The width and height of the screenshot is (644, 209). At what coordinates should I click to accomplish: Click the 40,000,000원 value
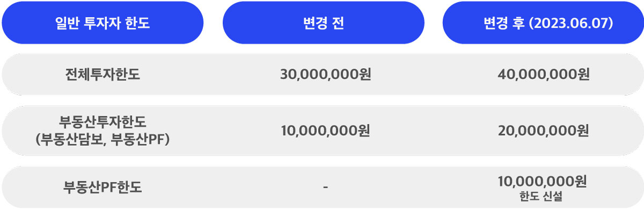tap(544, 74)
